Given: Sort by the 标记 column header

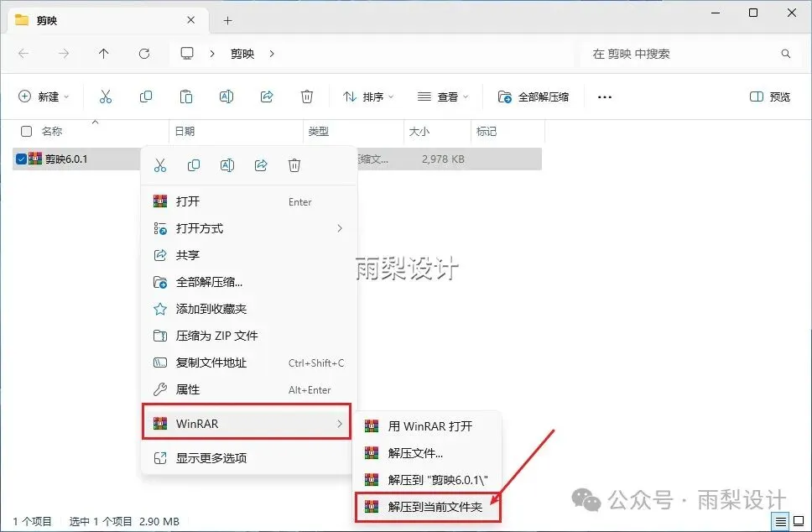Looking at the screenshot, I should coord(487,132).
